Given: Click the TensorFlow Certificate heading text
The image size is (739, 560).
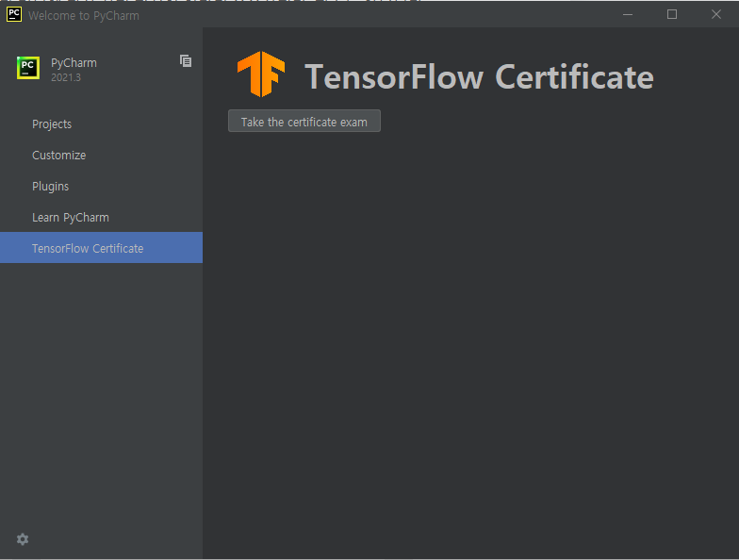Looking at the screenshot, I should (479, 77).
